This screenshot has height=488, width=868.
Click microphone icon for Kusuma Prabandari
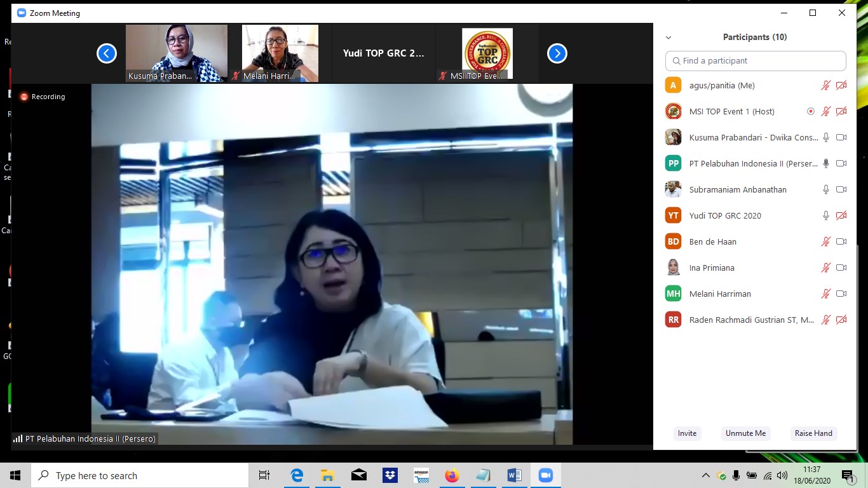point(826,137)
